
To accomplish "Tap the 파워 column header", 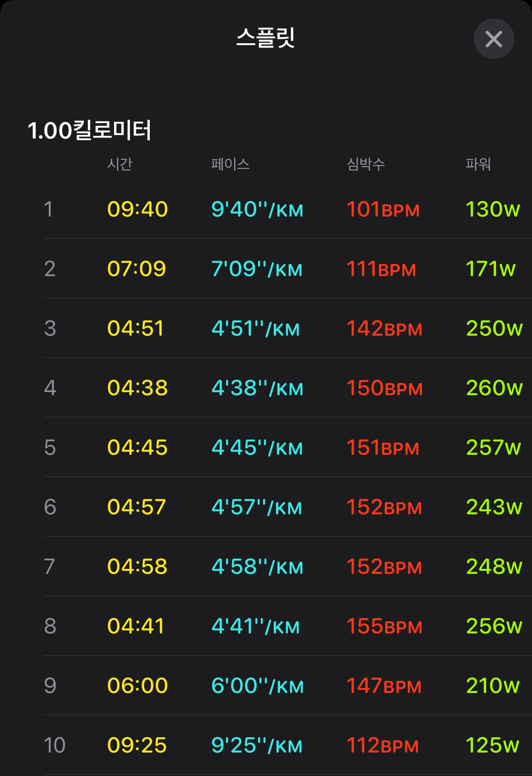I will (478, 164).
